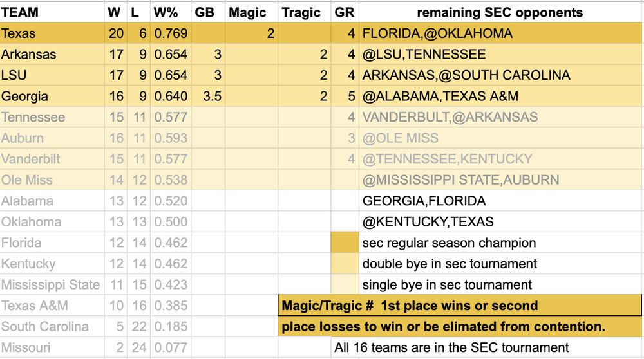Click the @KENTUCKY,TEXAS opponents cell
644x359 pixels.
(x=500, y=222)
